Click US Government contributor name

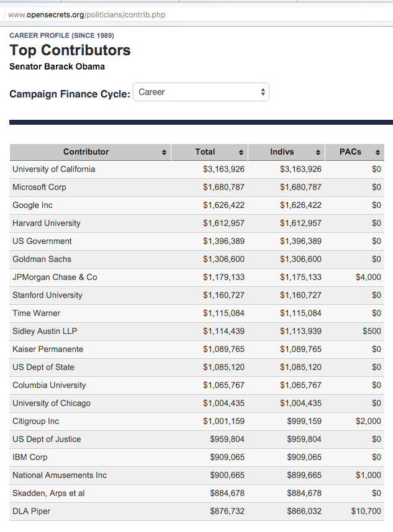(x=42, y=241)
